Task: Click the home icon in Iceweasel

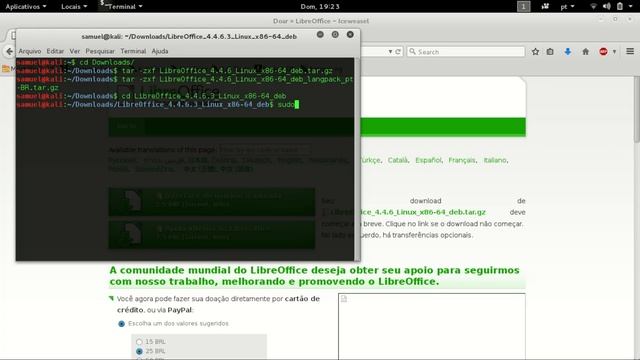Action: (586, 52)
